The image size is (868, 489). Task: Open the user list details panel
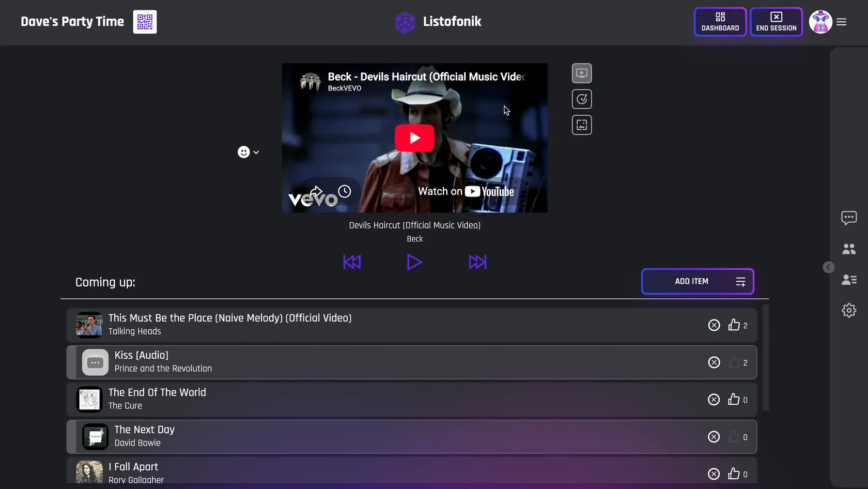tap(849, 280)
